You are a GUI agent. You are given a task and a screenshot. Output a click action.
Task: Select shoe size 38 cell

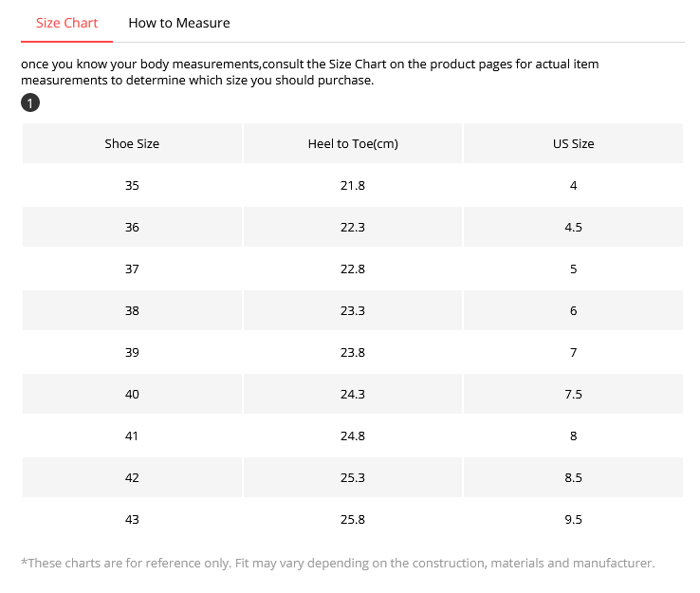(132, 311)
